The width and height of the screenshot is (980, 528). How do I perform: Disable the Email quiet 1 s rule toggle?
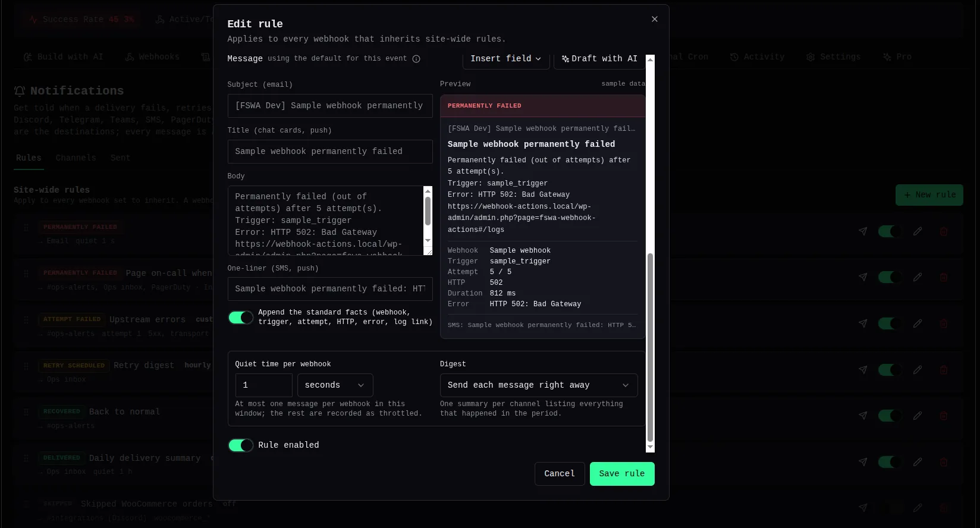coord(890,231)
